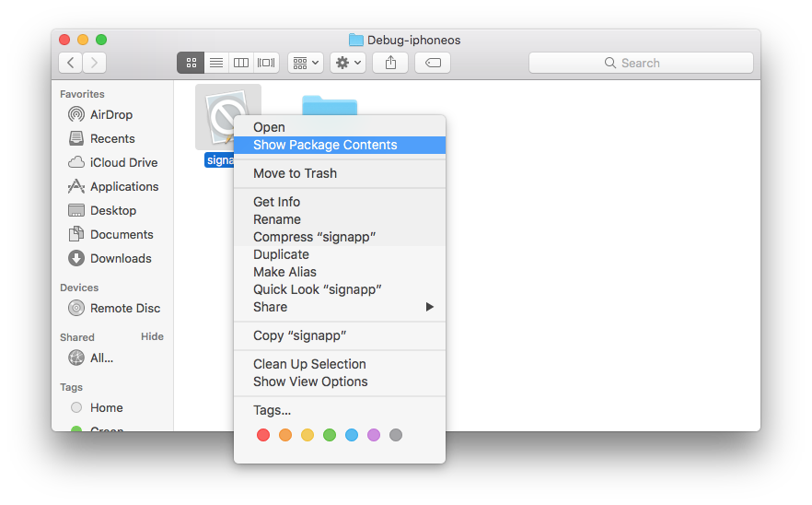Apply the blue tag color

click(352, 435)
